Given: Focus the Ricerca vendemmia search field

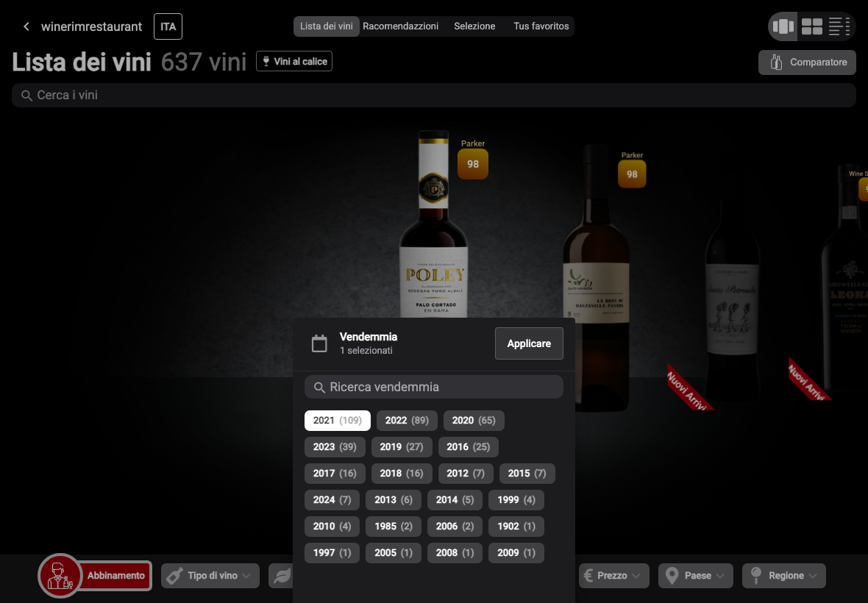Looking at the screenshot, I should [434, 388].
